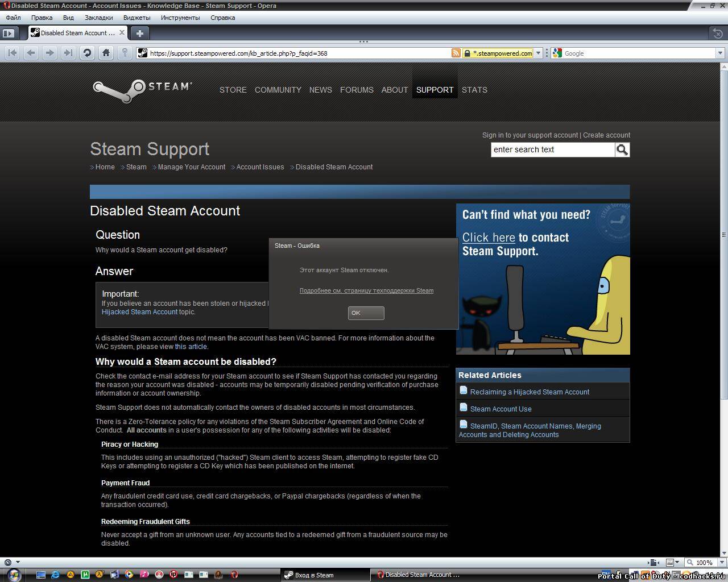Open the Home breadcrumb link
Viewport: 728px width, 582px height.
(105, 167)
